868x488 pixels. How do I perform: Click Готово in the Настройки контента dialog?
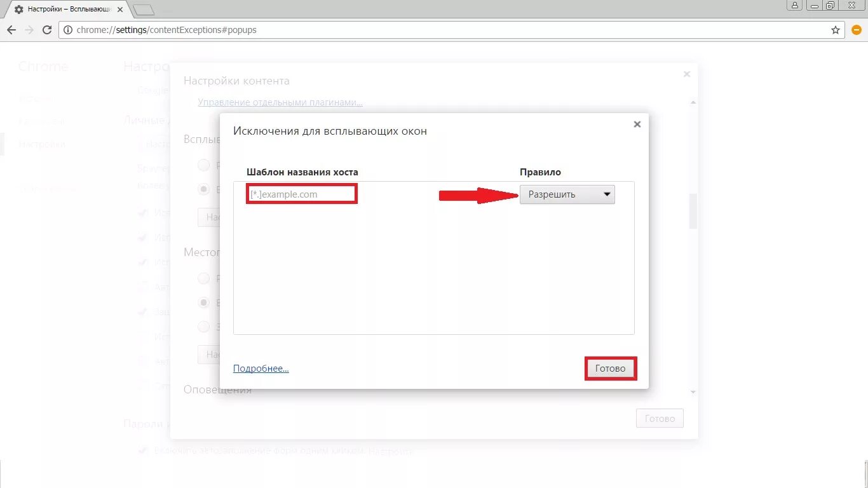(x=660, y=419)
